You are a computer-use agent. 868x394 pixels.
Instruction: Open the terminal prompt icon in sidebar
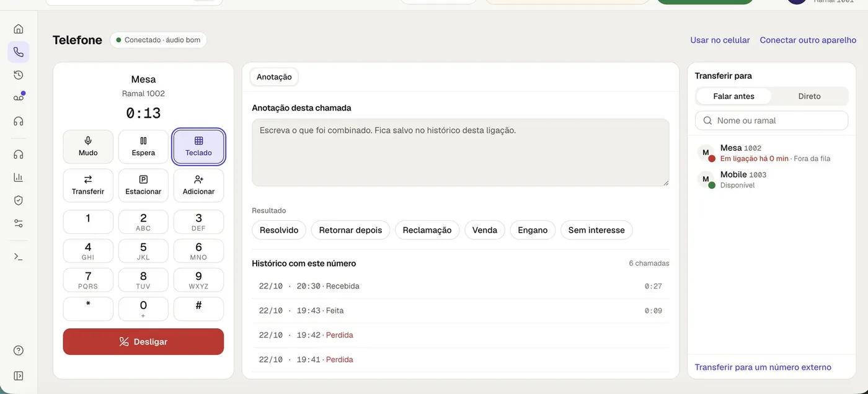pyautogui.click(x=19, y=256)
